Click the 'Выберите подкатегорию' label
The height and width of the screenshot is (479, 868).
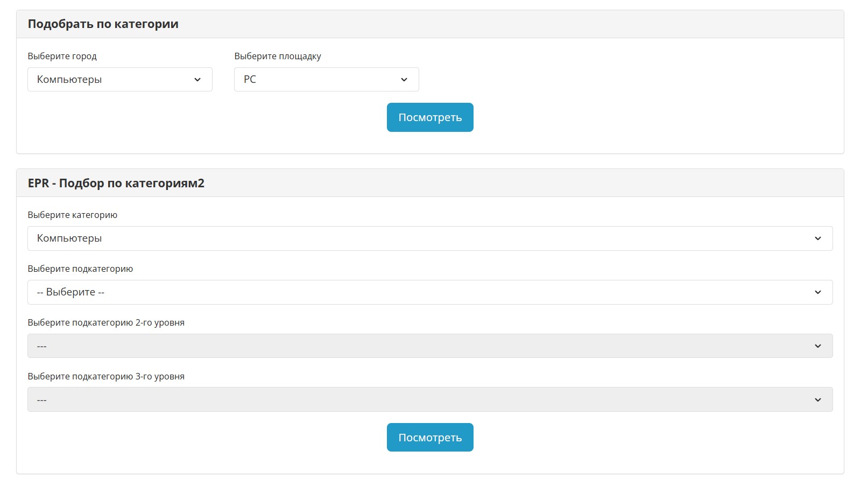pyautogui.click(x=80, y=269)
